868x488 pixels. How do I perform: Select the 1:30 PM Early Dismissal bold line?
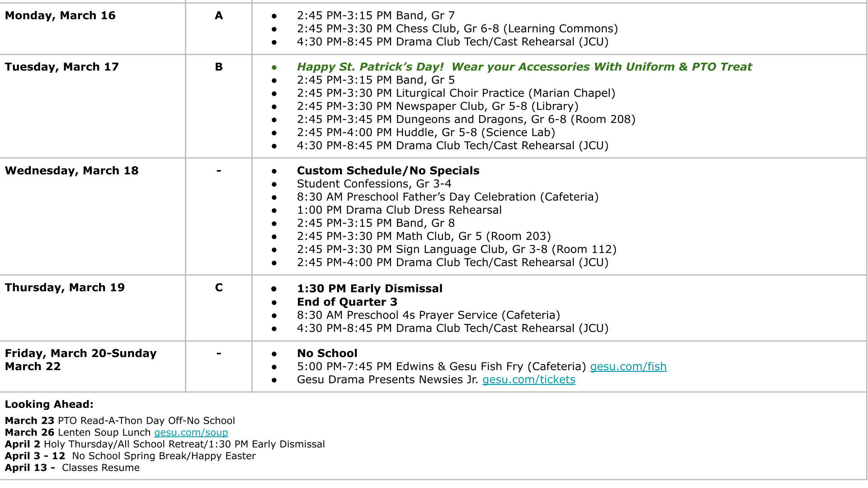[x=369, y=289]
